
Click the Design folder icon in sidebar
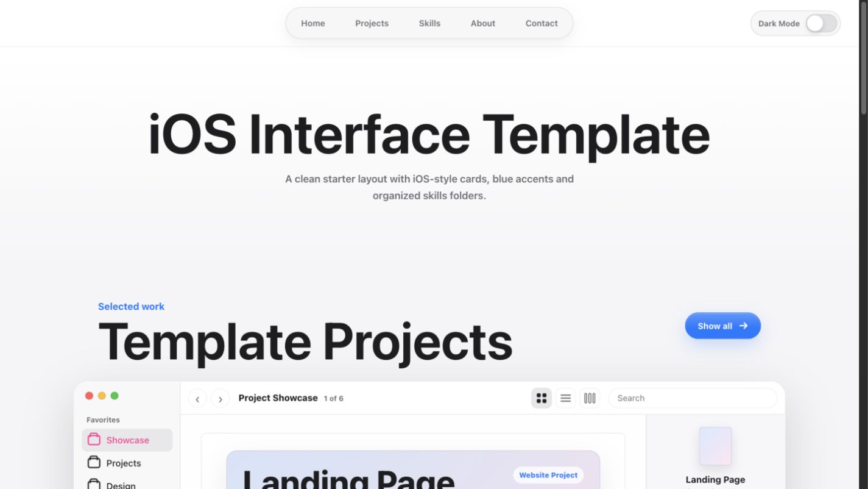[x=94, y=485]
